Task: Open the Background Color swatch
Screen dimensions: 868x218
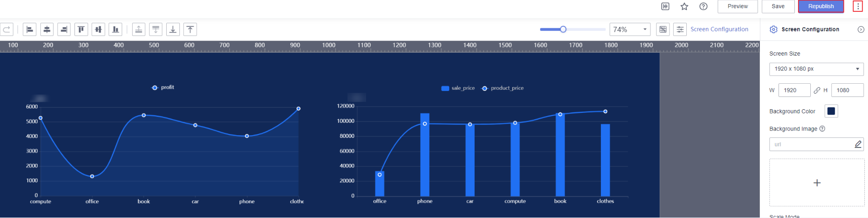Action: coord(831,111)
